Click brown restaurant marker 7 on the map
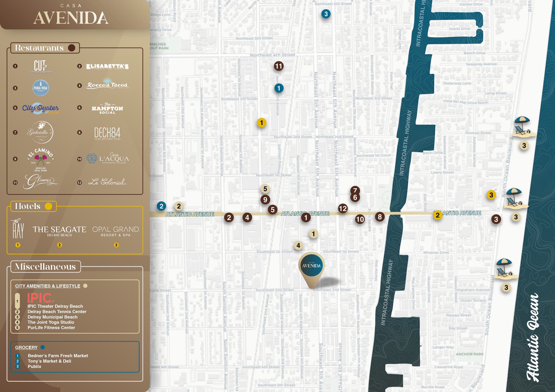Screen dimensions: 555x392 point(355,190)
